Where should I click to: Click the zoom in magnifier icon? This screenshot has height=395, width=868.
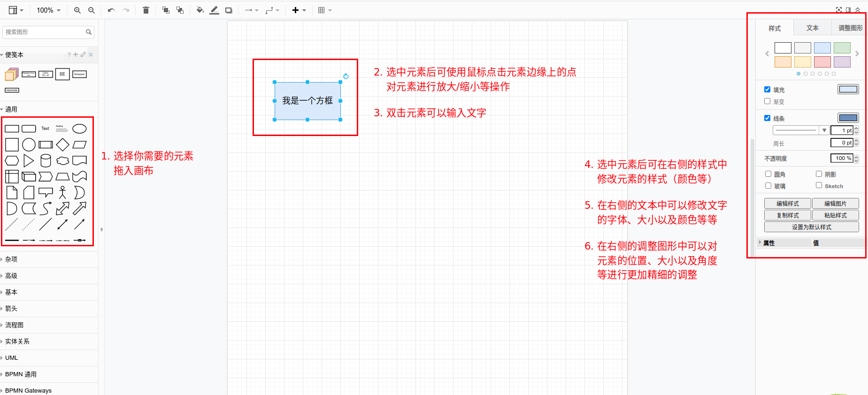[x=77, y=10]
